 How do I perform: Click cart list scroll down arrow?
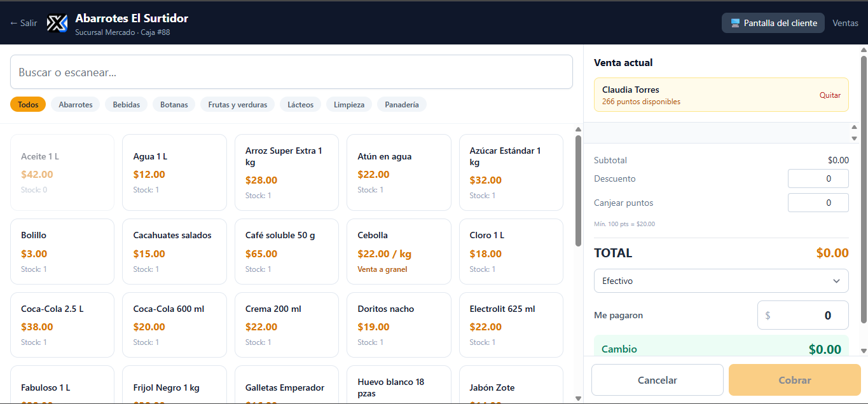tap(855, 138)
